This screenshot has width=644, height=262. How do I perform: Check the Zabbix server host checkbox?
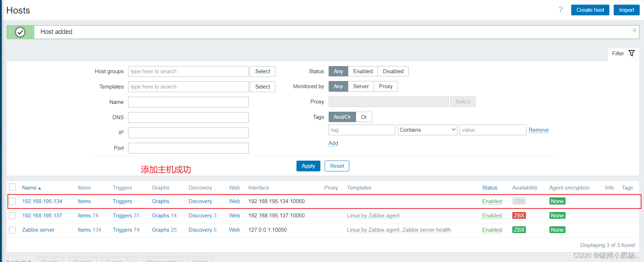12,230
